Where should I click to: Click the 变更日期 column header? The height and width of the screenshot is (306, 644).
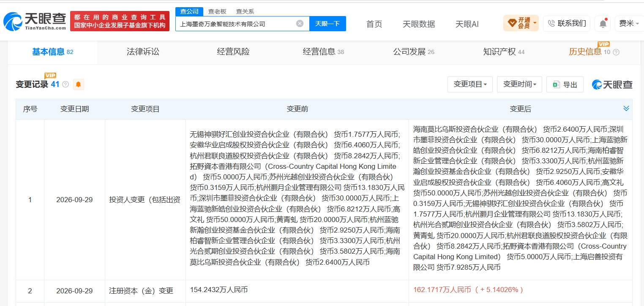click(74, 109)
